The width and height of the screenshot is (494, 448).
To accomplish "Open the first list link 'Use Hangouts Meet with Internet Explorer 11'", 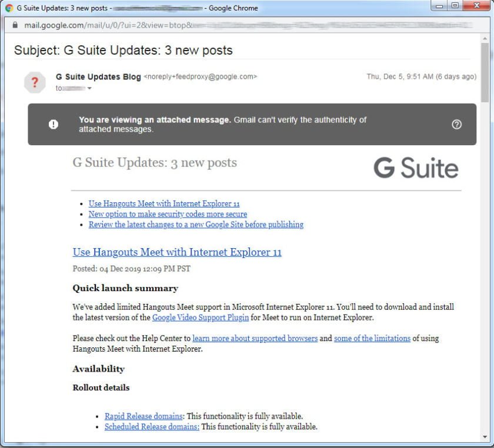I will [x=164, y=204].
